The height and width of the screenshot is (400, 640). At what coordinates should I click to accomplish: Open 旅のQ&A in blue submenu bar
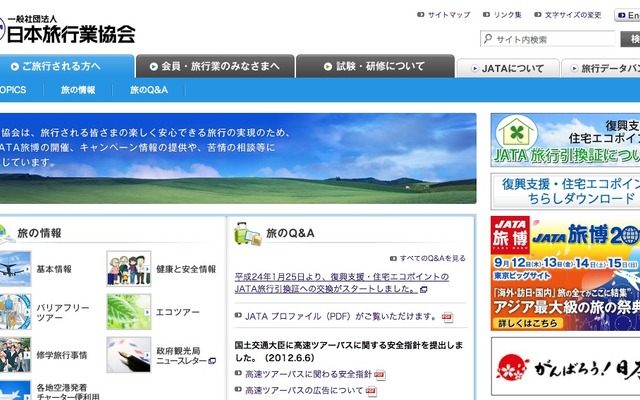click(x=149, y=90)
